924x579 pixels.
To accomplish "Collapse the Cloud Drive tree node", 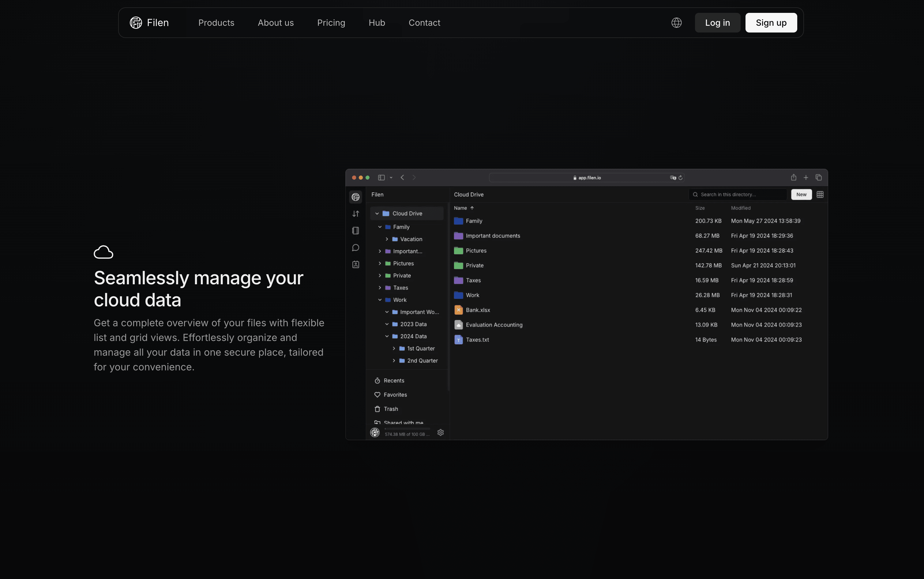I will pos(377,213).
